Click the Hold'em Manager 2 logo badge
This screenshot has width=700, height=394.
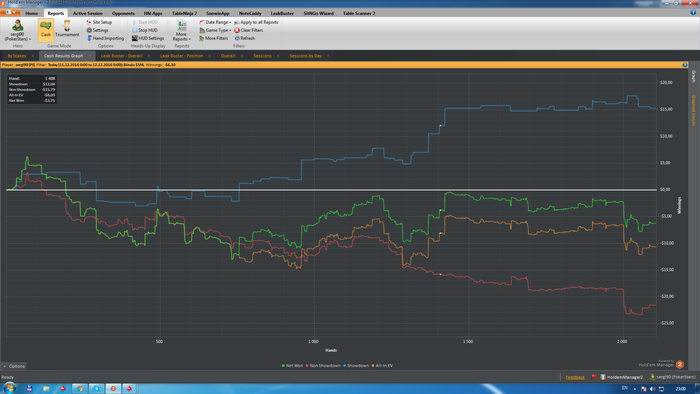pyautogui.click(x=679, y=364)
